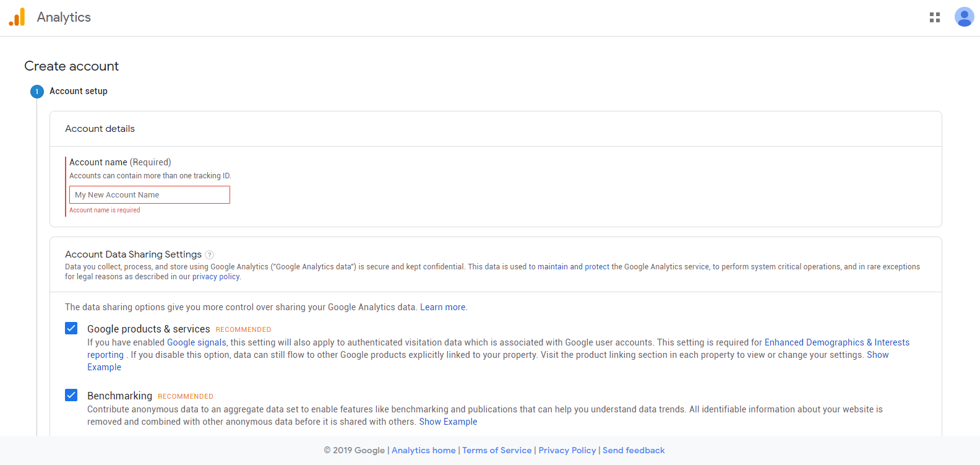Open the Google apps grid icon
Image resolution: width=980 pixels, height=465 pixels.
(935, 17)
